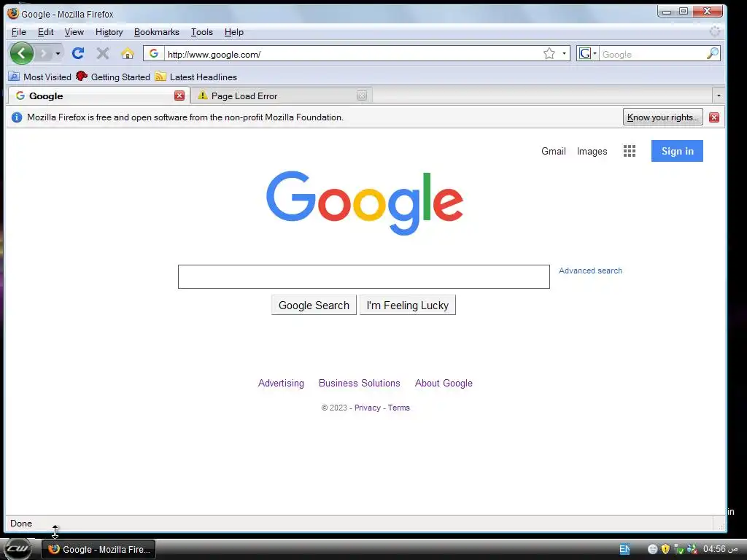Open the Terms link
The width and height of the screenshot is (747, 560).
(x=399, y=408)
